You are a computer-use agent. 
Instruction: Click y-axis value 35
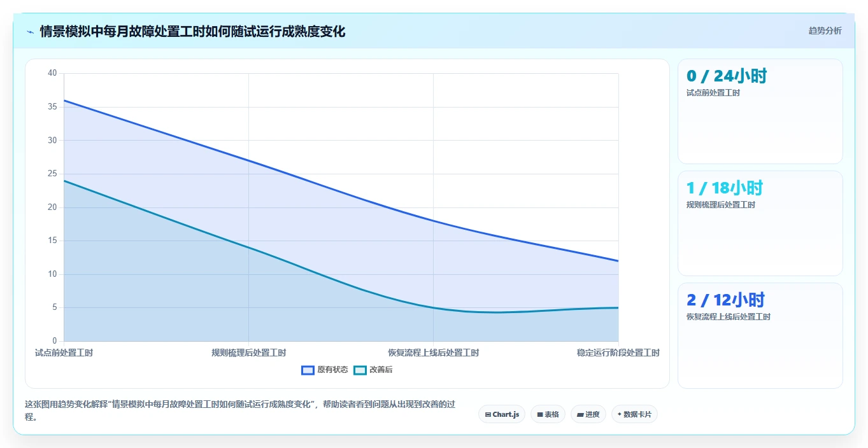pyautogui.click(x=52, y=107)
